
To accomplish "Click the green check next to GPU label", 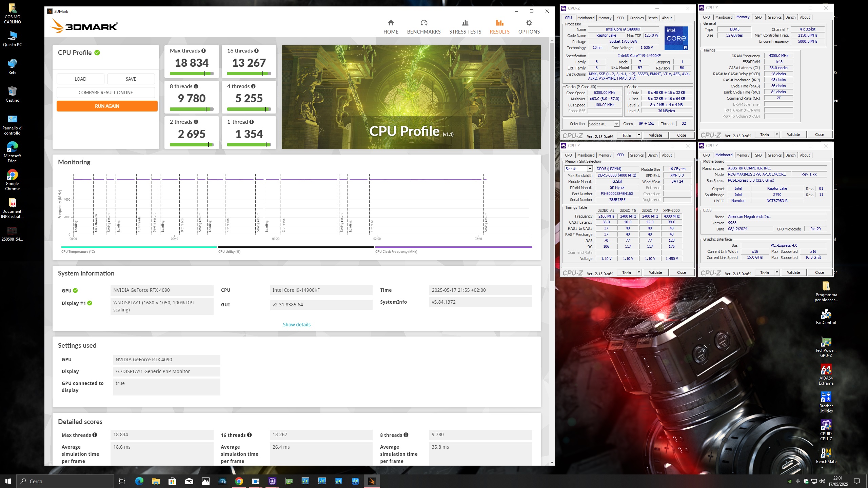I will pyautogui.click(x=75, y=290).
